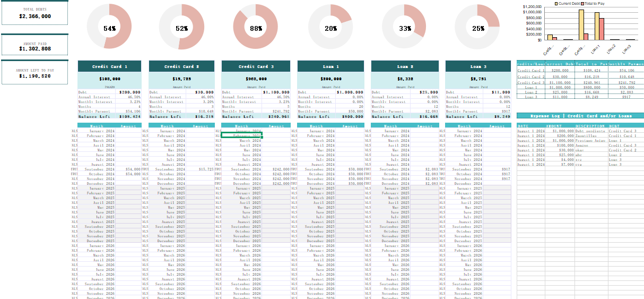The height and width of the screenshot is (299, 644).
Task: Select the Total Debts summary box
Action: click(34, 13)
